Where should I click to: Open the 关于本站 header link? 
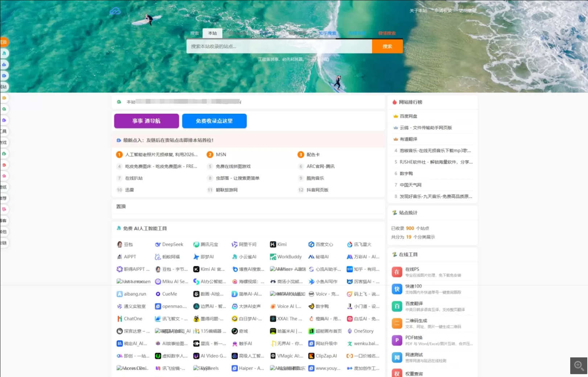418,11
